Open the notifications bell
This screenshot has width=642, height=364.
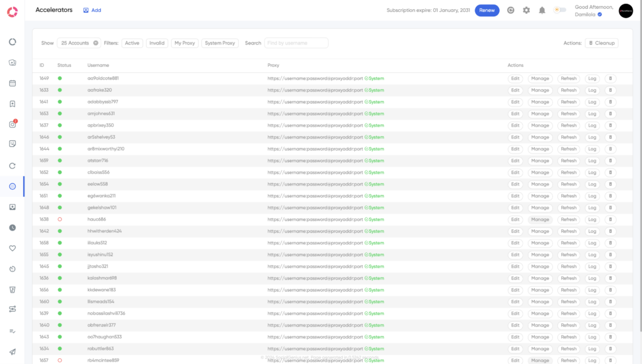point(542,10)
